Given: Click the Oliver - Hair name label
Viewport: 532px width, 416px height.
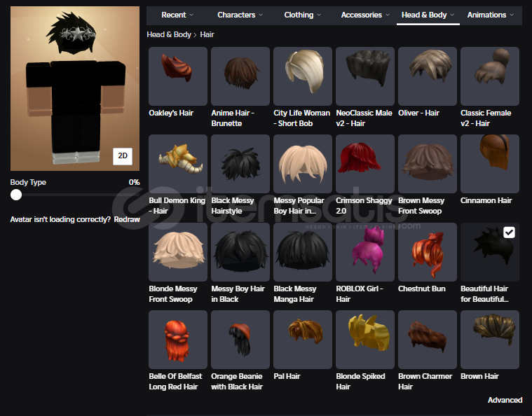Looking at the screenshot, I should click(418, 113).
